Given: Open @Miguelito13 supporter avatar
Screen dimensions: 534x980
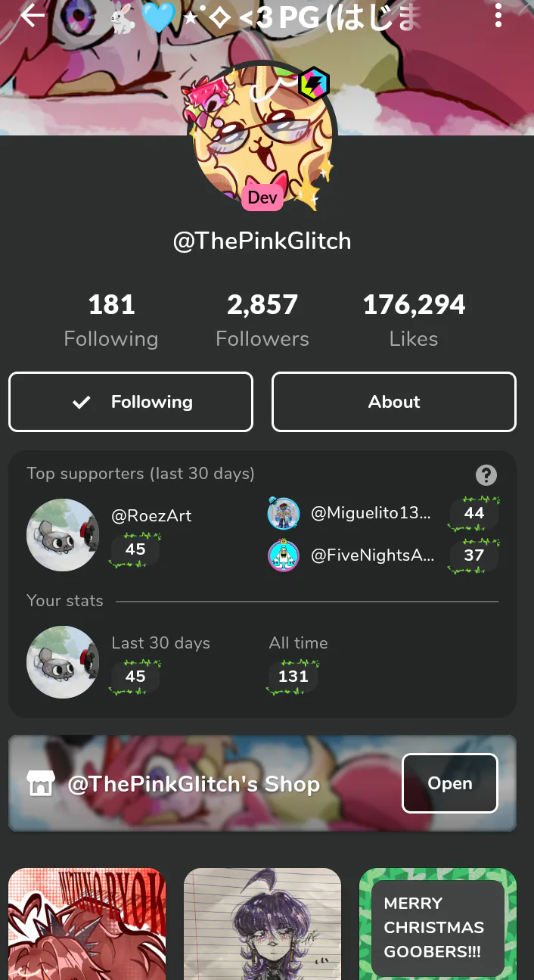Looking at the screenshot, I should pyautogui.click(x=284, y=514).
